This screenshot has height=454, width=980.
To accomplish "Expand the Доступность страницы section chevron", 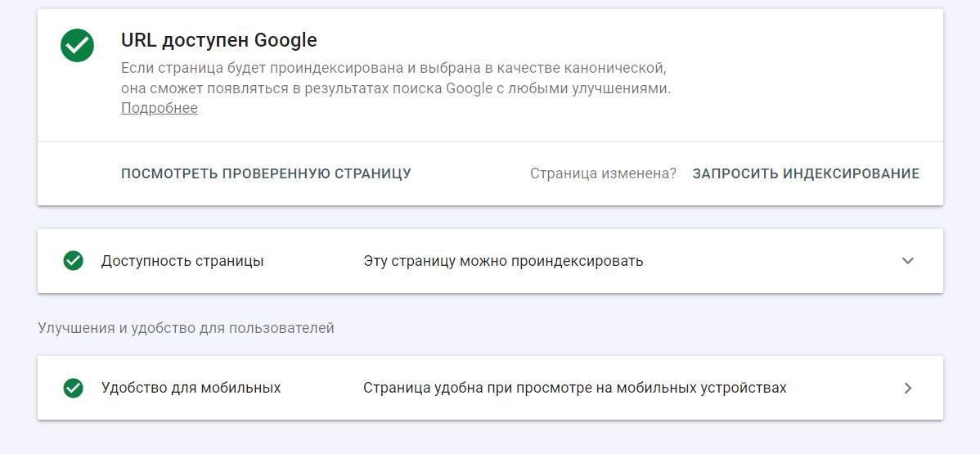I will pyautogui.click(x=907, y=261).
